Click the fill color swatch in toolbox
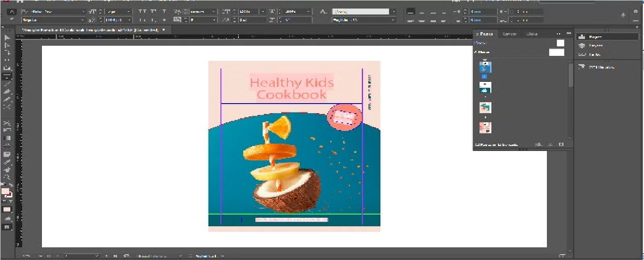The height and width of the screenshot is (260, 644). pyautogui.click(x=5, y=191)
